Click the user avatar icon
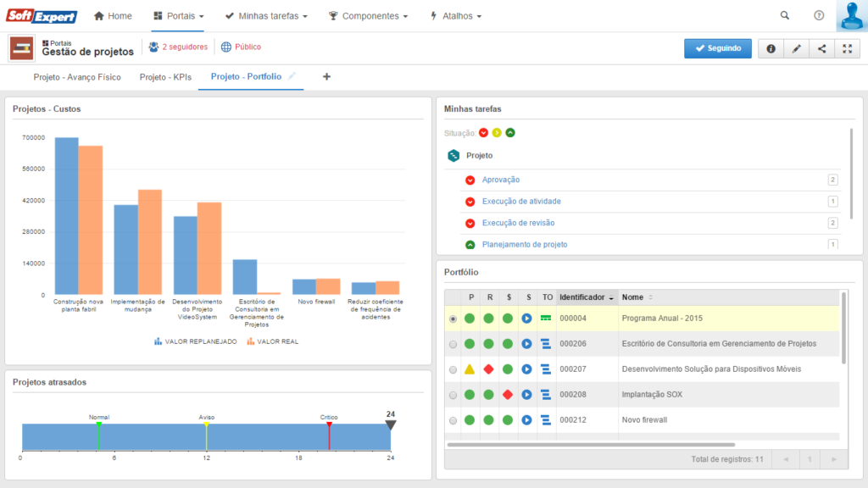Screen dimensions: 868x488 (850, 16)
